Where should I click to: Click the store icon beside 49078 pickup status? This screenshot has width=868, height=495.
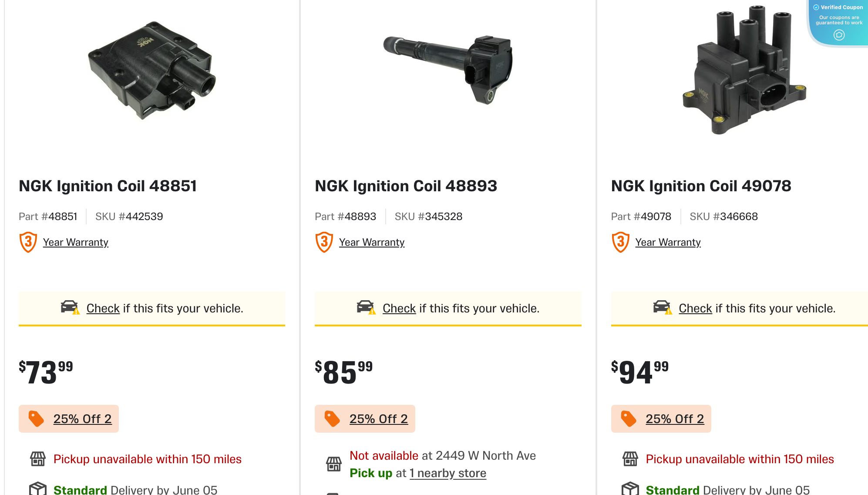point(630,459)
